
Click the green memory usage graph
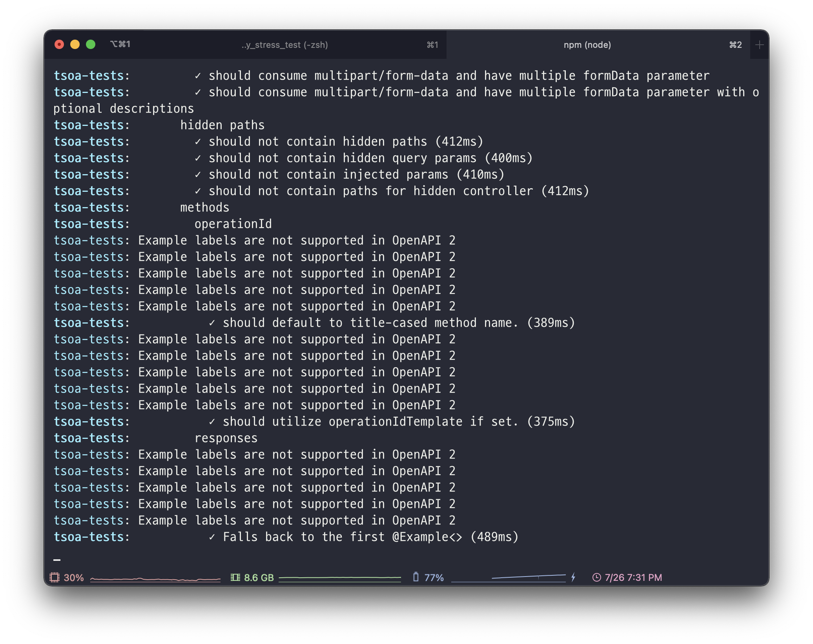[339, 578]
